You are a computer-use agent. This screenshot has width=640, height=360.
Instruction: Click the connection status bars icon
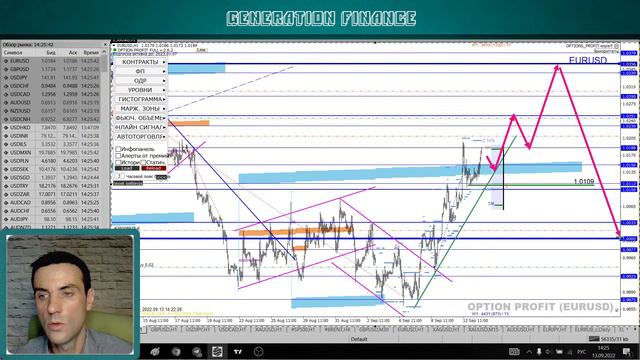point(594,339)
